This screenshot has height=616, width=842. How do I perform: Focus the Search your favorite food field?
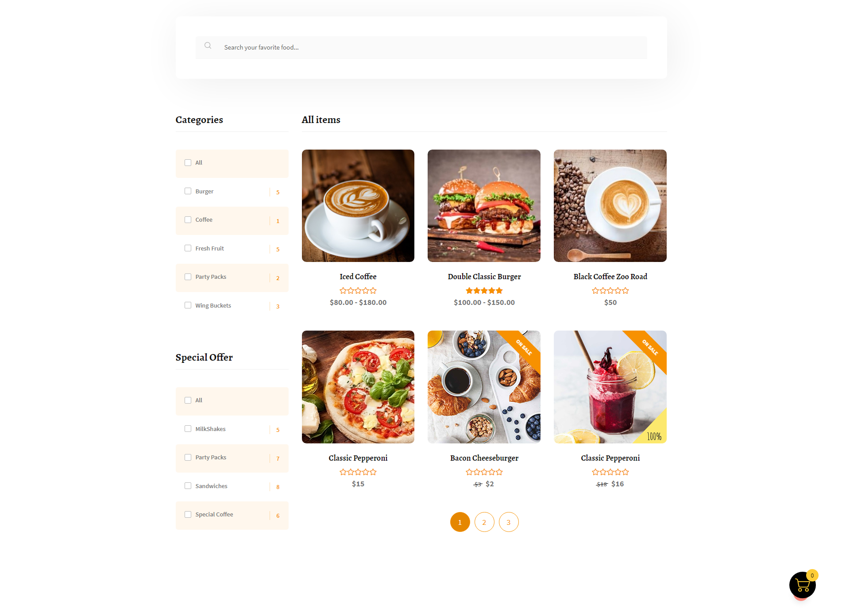coord(421,47)
